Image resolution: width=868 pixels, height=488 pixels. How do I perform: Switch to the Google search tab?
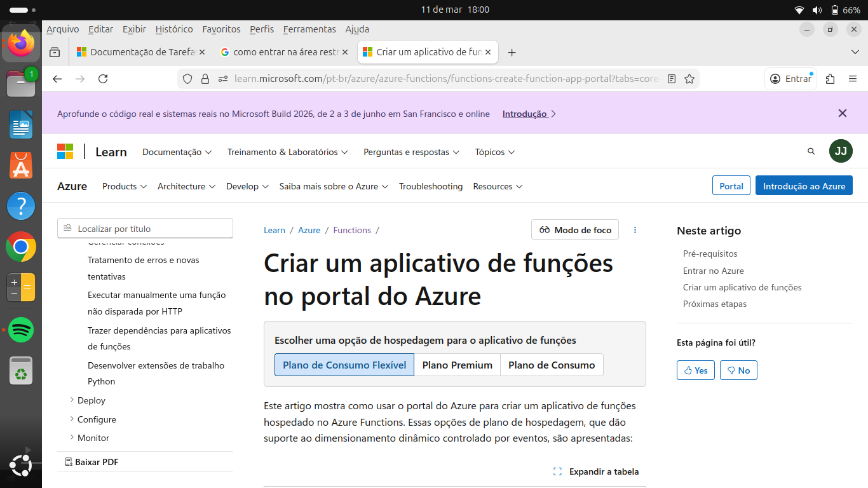(x=284, y=52)
